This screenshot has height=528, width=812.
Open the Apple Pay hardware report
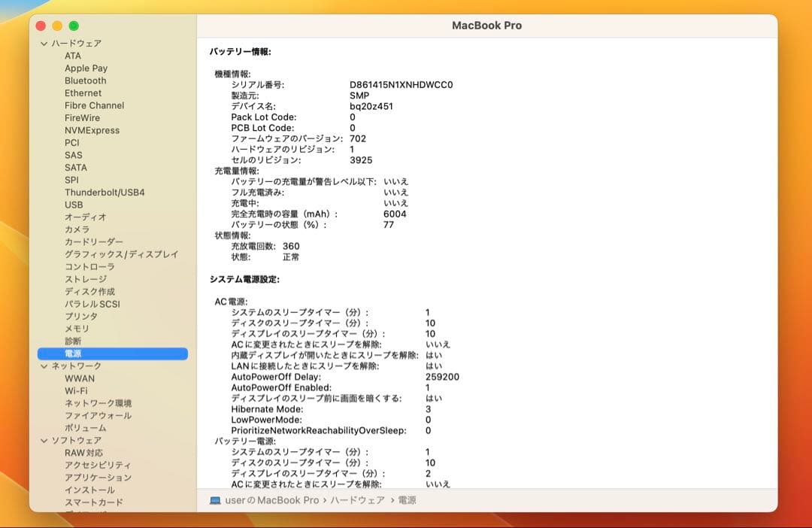click(86, 68)
